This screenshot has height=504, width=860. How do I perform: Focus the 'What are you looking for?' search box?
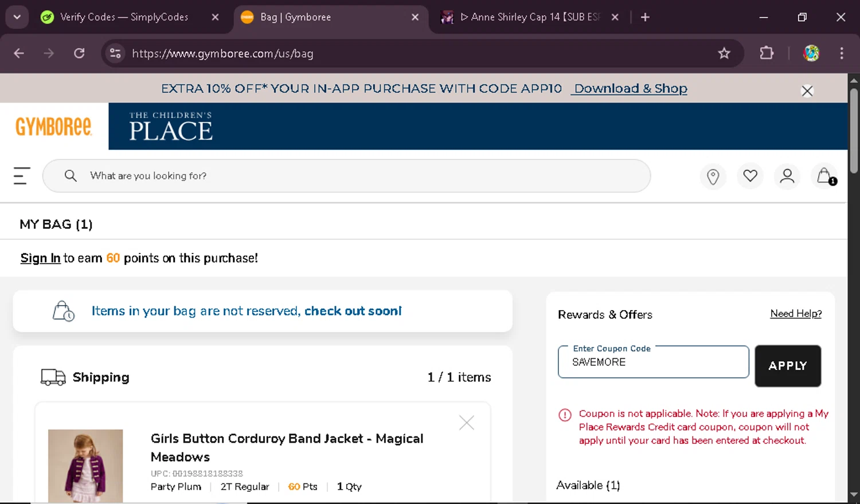pos(346,176)
